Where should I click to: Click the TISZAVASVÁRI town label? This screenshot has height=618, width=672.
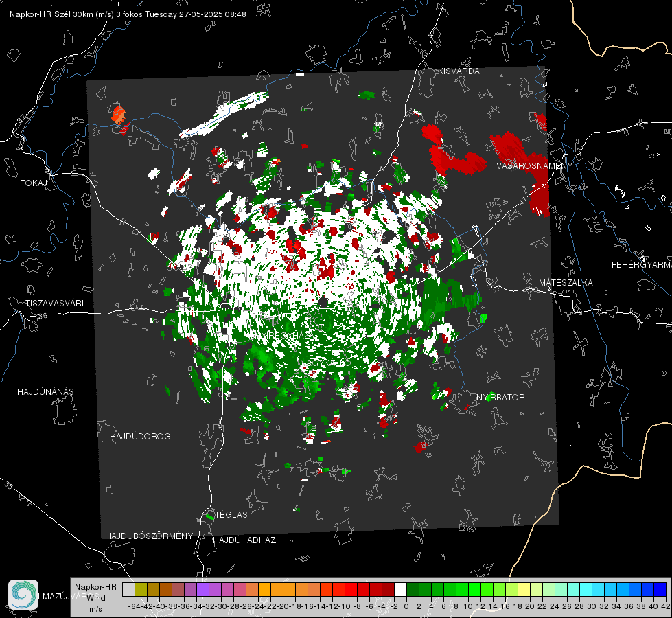54,304
